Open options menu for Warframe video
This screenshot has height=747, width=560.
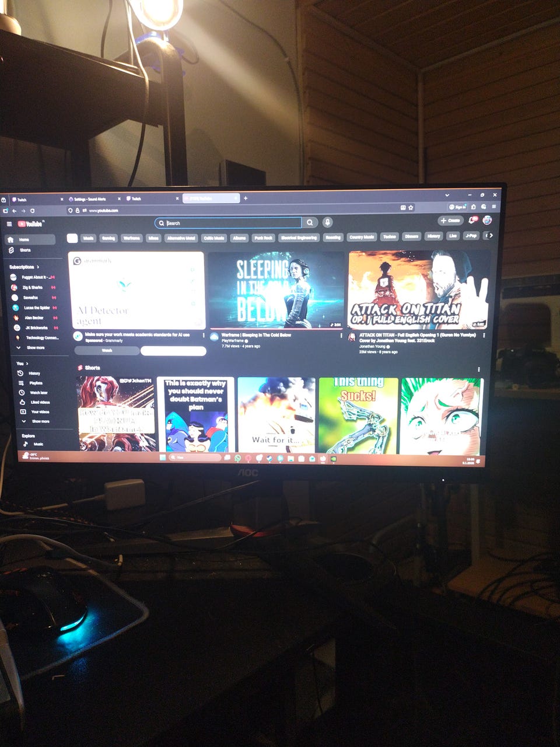(341, 336)
